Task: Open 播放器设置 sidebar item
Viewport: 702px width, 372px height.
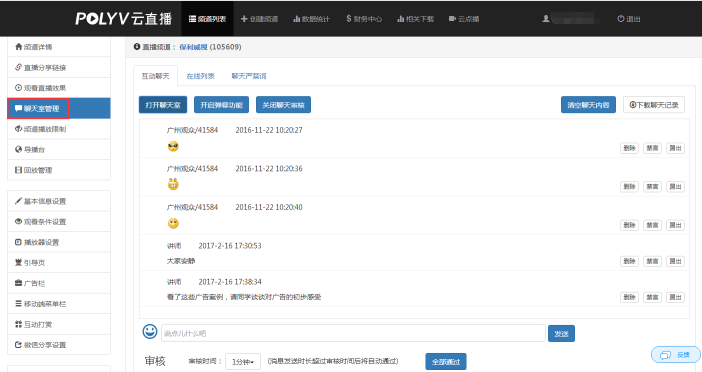Action: point(59,242)
